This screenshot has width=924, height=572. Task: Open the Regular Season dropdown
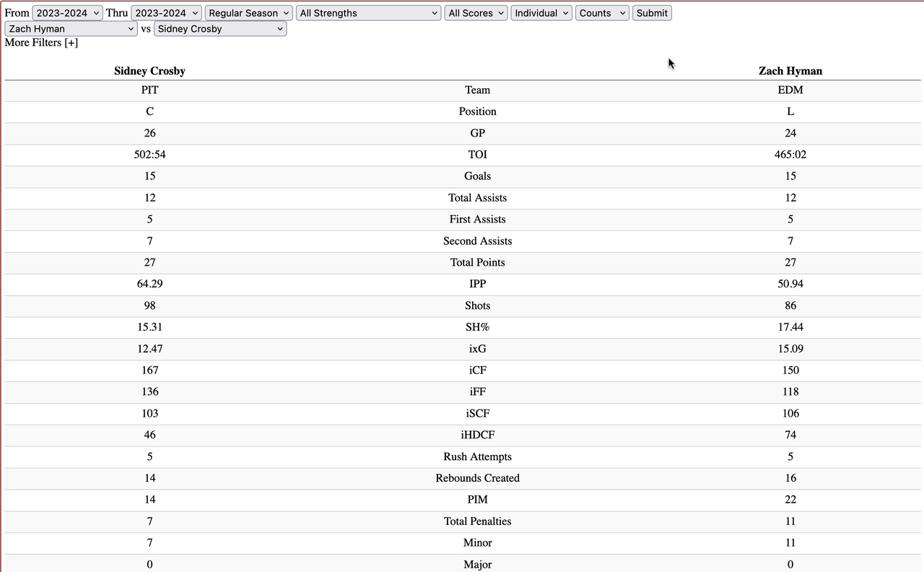(249, 13)
